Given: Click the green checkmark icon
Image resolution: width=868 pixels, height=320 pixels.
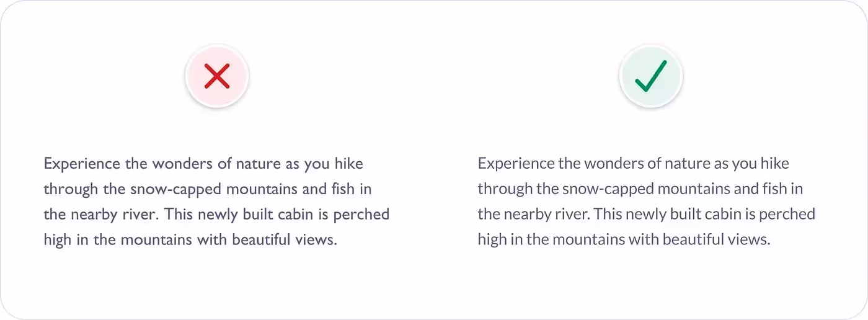Looking at the screenshot, I should point(651,76).
